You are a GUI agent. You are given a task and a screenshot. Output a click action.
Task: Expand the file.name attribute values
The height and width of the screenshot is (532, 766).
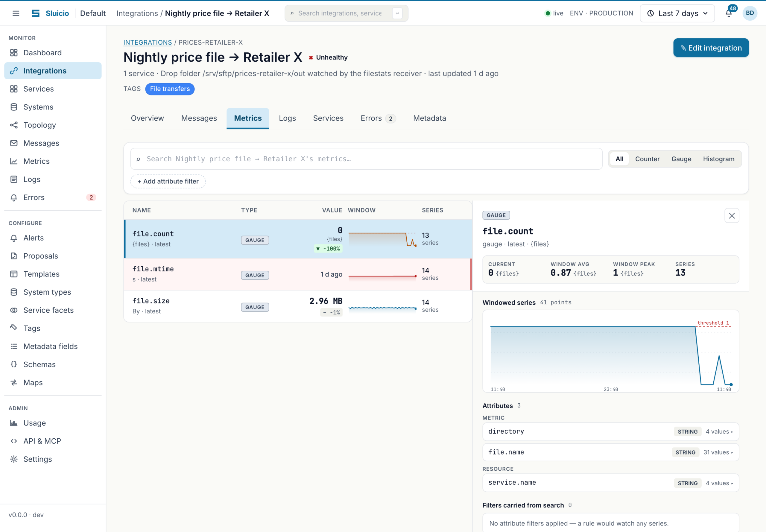610,452
